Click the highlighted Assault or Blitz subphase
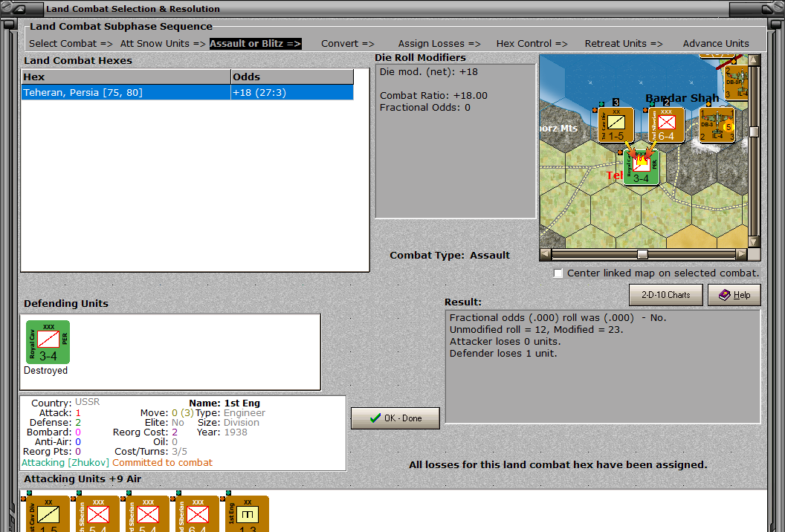The image size is (785, 532). pos(255,44)
